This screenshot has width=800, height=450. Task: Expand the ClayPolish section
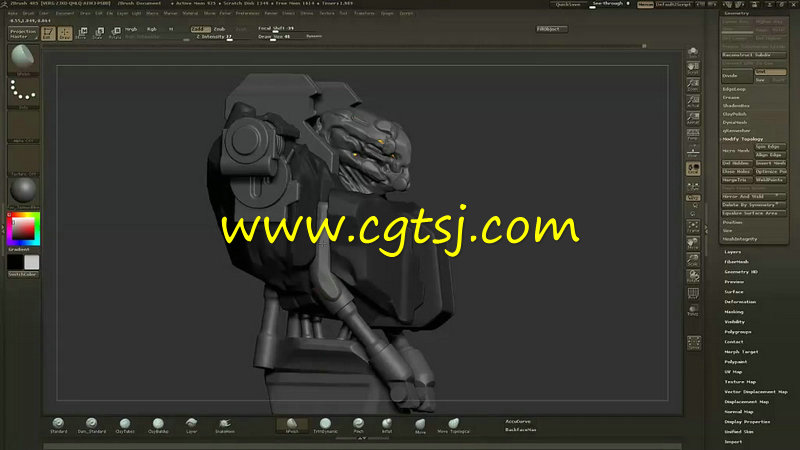pyautogui.click(x=735, y=114)
